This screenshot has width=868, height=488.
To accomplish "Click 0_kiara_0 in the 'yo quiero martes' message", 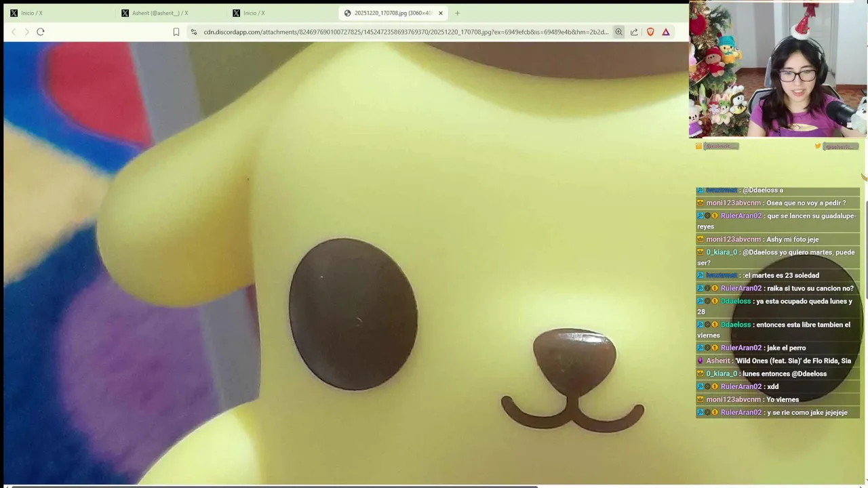I will [722, 252].
